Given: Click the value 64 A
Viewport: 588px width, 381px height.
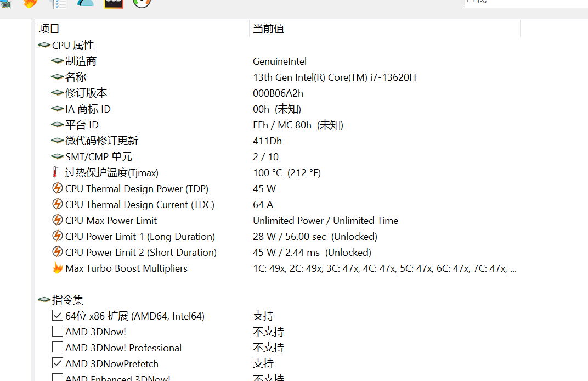Looking at the screenshot, I should click(263, 205).
